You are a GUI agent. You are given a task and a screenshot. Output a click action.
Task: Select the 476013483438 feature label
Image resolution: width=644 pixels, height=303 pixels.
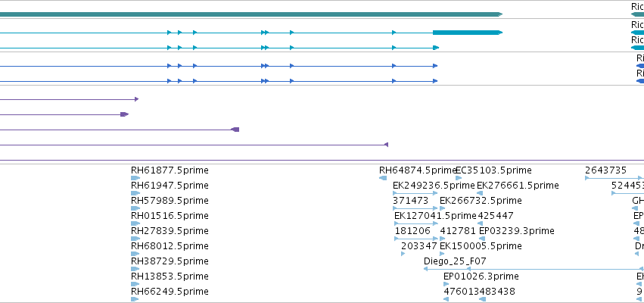click(x=479, y=292)
